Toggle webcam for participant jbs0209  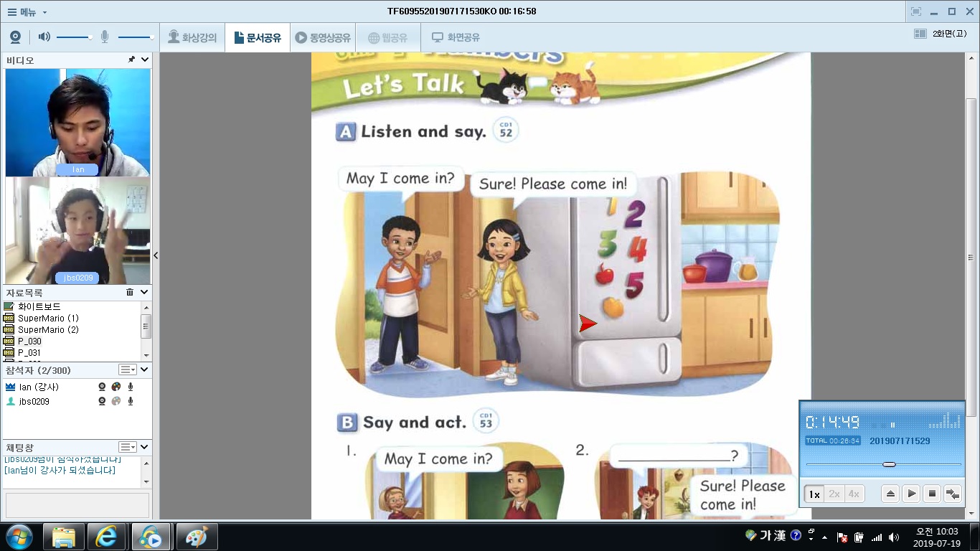pyautogui.click(x=102, y=402)
